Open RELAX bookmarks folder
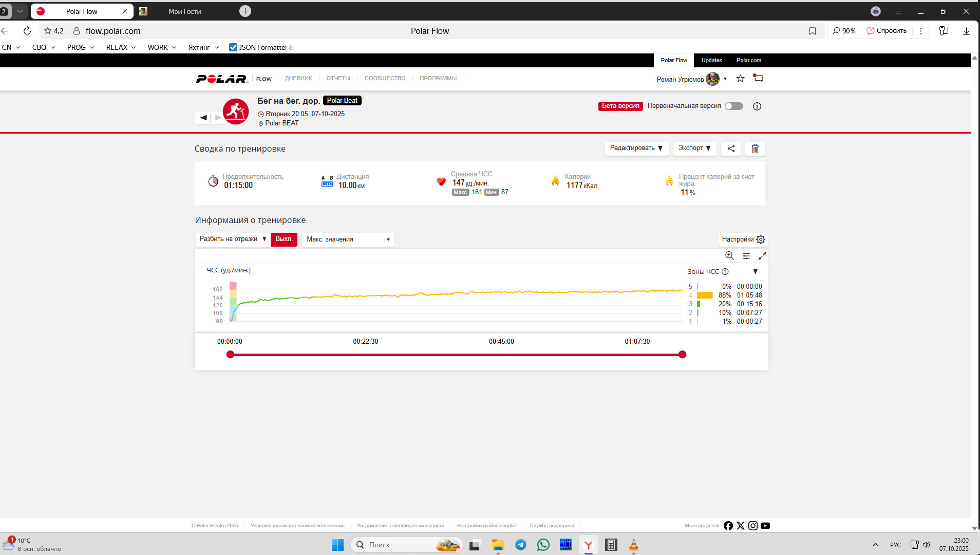Screen dimensions: 980x555 pyautogui.click(x=121, y=47)
